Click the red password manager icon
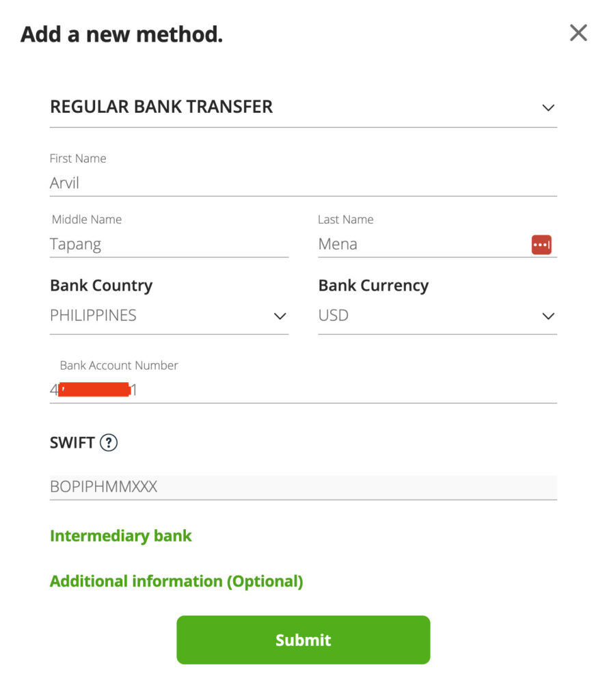 pos(541,244)
